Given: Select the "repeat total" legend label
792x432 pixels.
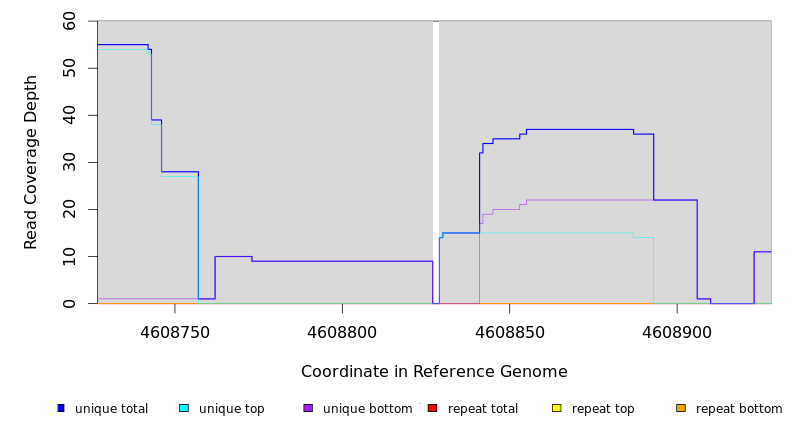Looking at the screenshot, I should (483, 409).
